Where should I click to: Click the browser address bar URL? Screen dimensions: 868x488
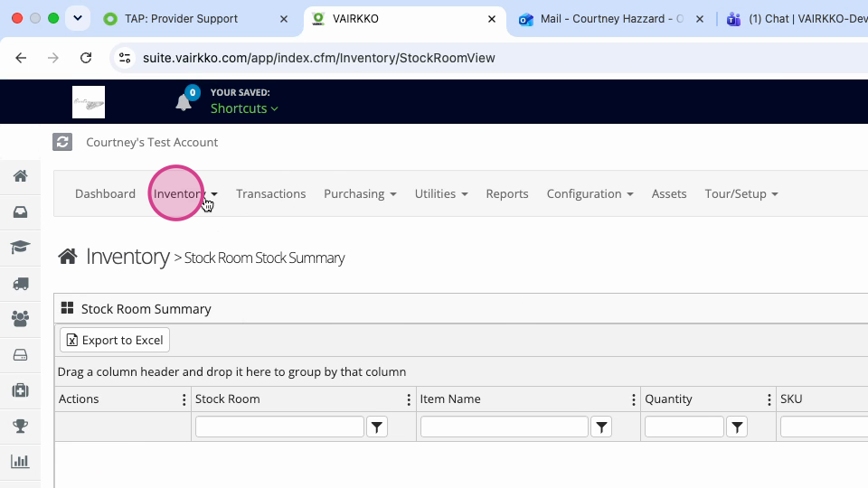tap(319, 58)
